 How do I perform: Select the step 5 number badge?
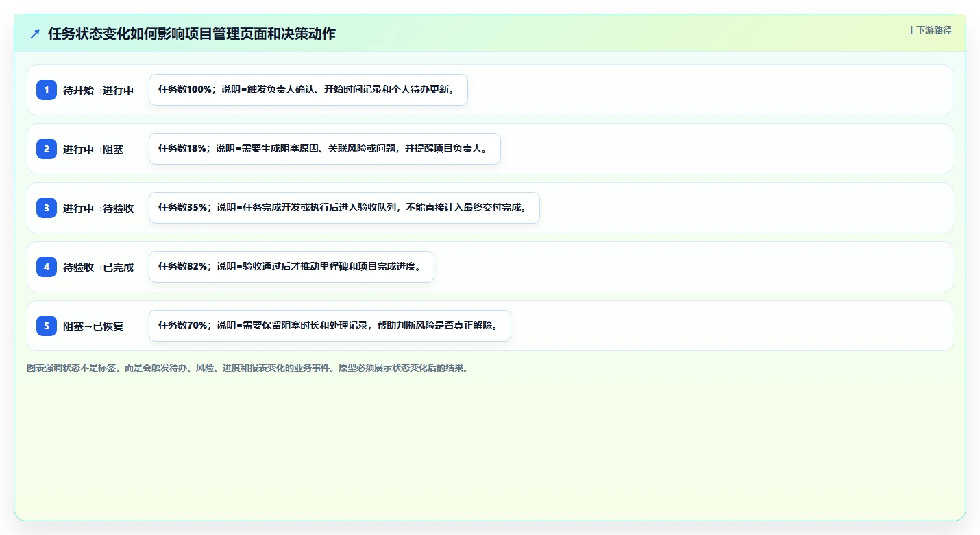[x=47, y=326]
